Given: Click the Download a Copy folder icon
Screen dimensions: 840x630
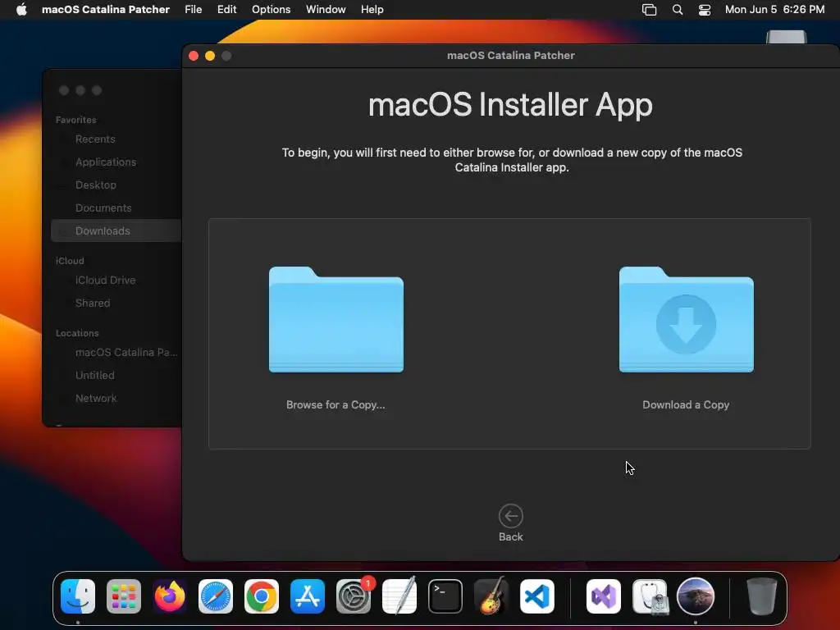Looking at the screenshot, I should (687, 319).
